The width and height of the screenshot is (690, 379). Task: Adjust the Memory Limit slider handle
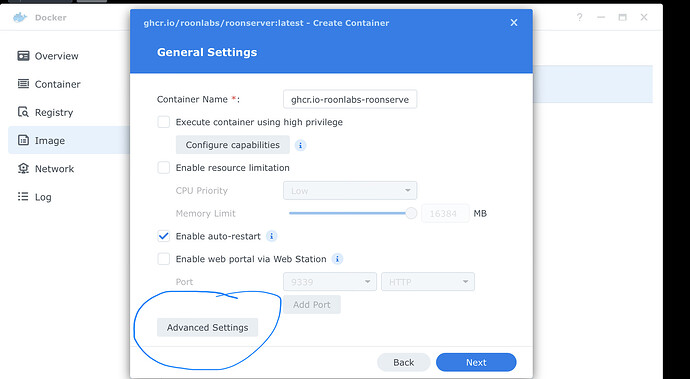coord(411,213)
